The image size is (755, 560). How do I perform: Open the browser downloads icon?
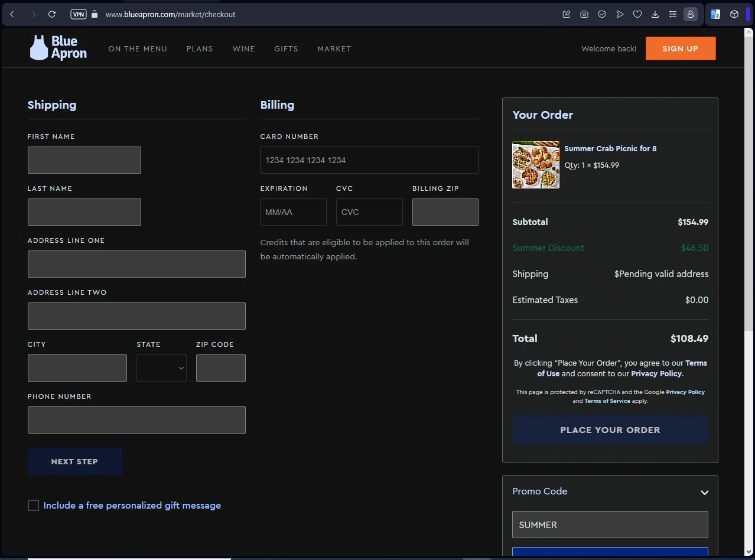click(655, 14)
